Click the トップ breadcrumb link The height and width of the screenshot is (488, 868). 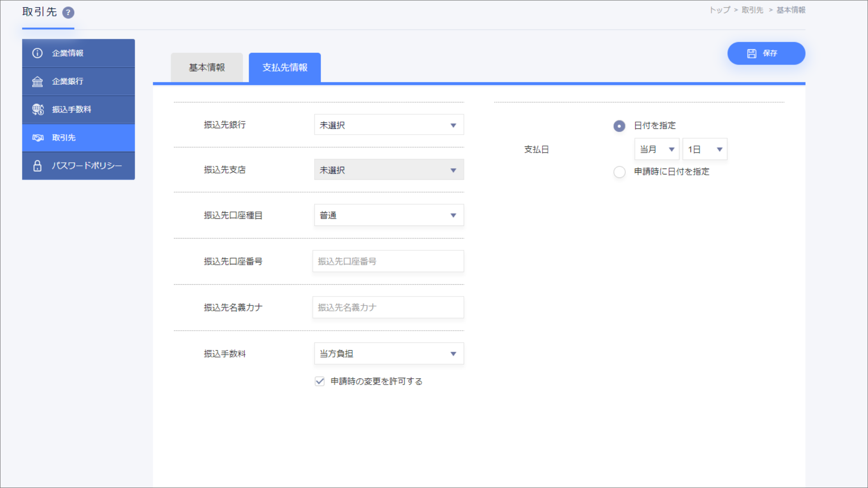click(719, 10)
